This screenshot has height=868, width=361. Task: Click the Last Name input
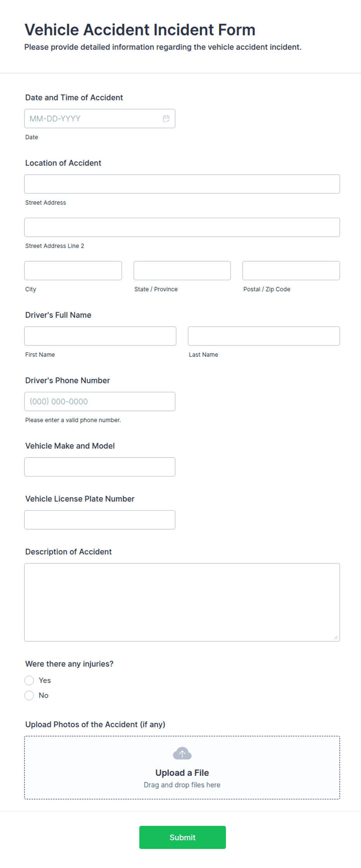264,336
